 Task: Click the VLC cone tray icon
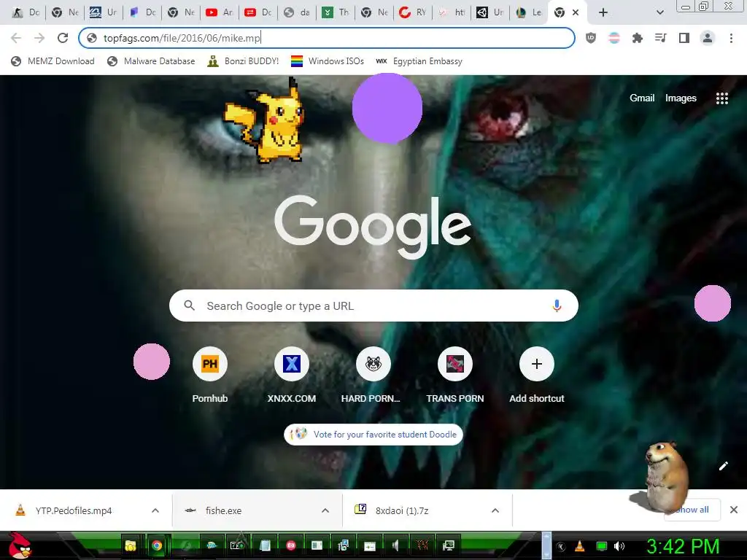(580, 546)
